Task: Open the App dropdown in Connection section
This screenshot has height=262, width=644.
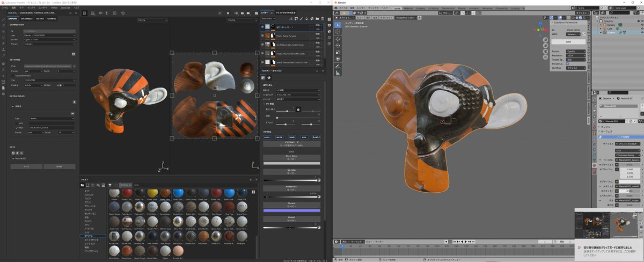Action: click(x=49, y=35)
